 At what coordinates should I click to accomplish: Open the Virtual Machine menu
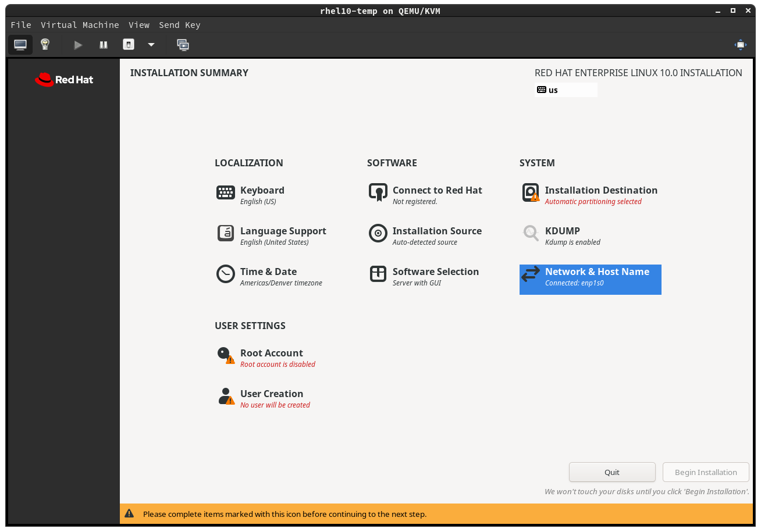point(80,25)
